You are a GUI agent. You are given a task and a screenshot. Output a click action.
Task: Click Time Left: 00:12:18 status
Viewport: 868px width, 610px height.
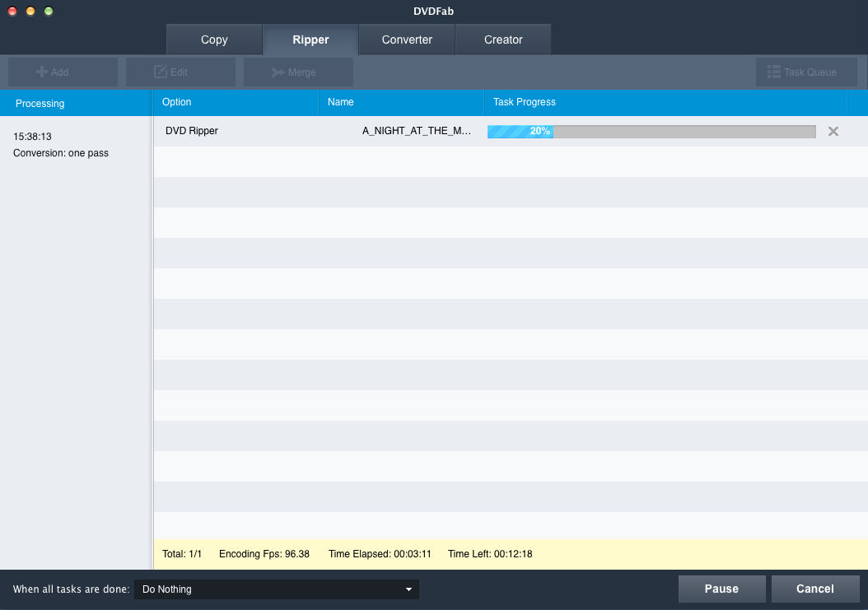coord(490,554)
